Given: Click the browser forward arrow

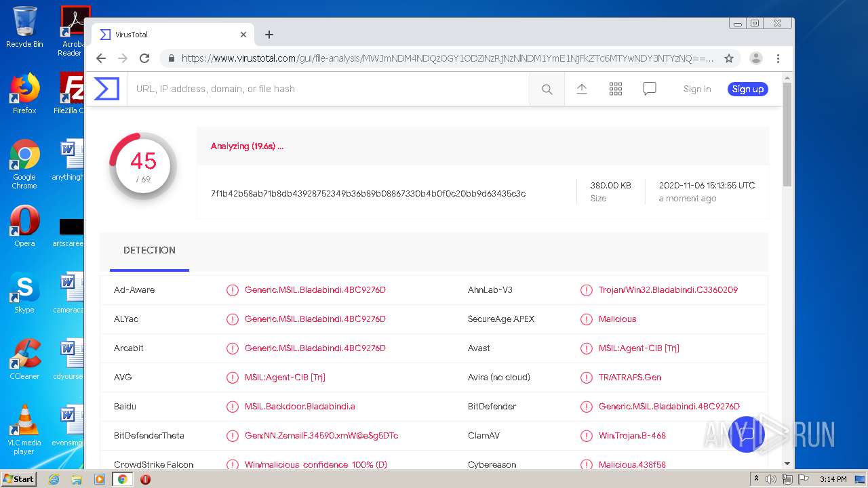Looking at the screenshot, I should point(123,58).
